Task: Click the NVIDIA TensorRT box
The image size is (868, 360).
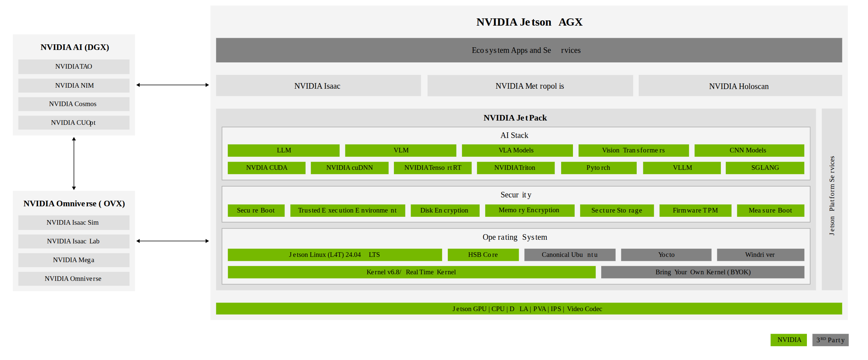Action: click(433, 168)
